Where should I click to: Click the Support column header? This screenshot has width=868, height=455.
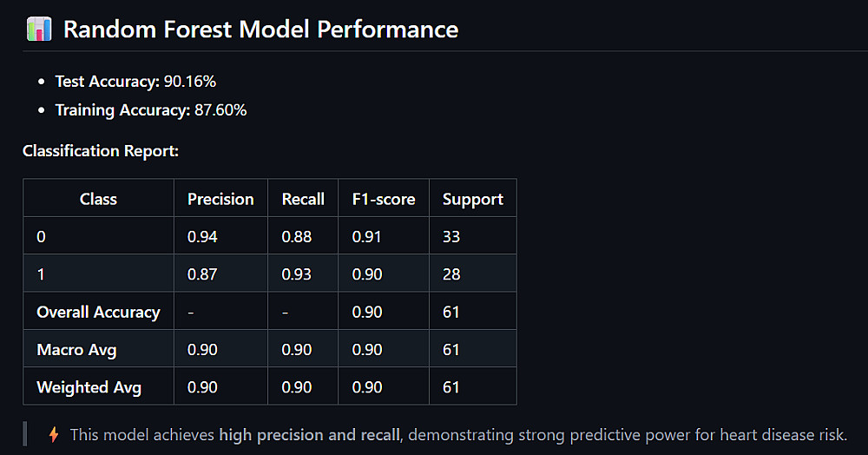(x=472, y=199)
